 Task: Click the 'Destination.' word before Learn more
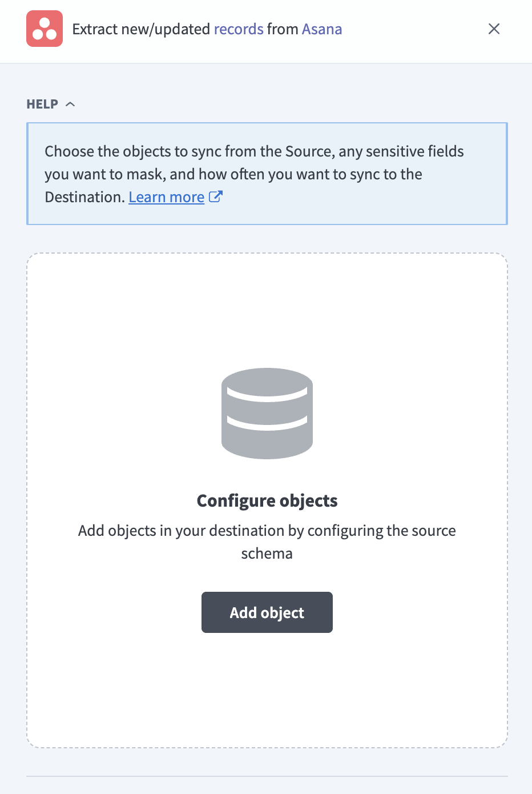pyautogui.click(x=84, y=197)
